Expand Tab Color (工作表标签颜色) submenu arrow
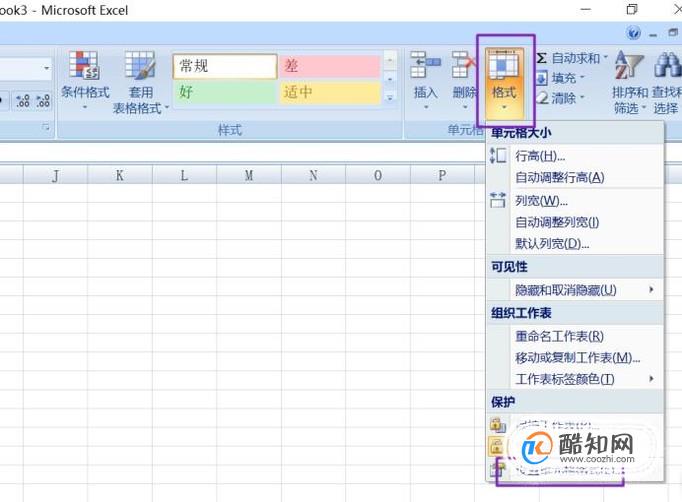Screen dimensions: 682x502 [x=651, y=378]
